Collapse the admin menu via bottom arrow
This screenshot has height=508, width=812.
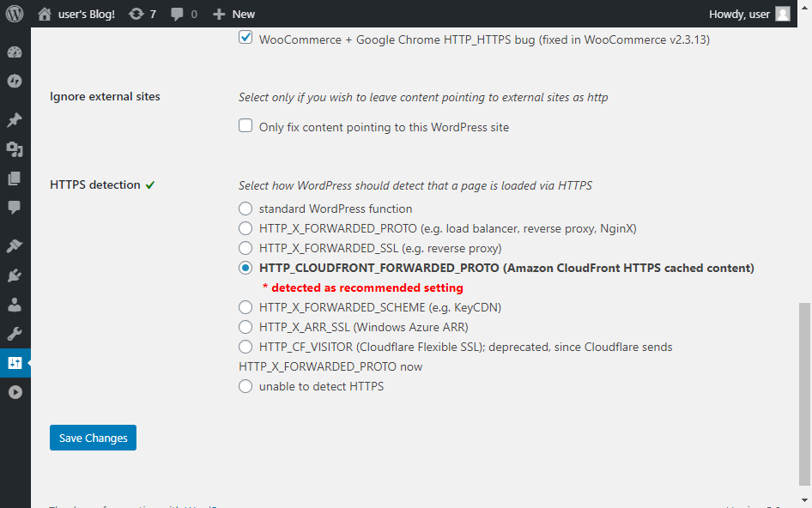click(x=15, y=391)
